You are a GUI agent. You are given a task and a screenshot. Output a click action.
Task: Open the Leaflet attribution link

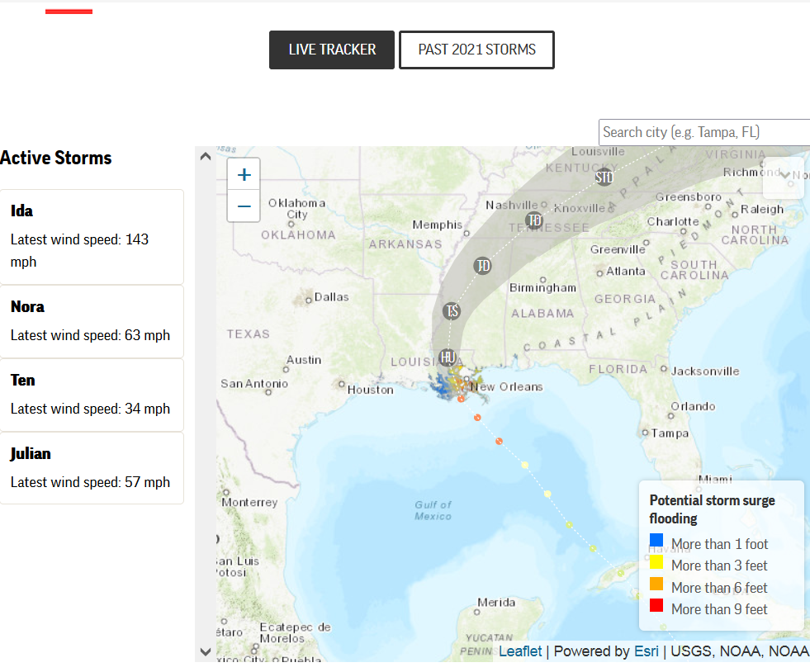coord(520,651)
